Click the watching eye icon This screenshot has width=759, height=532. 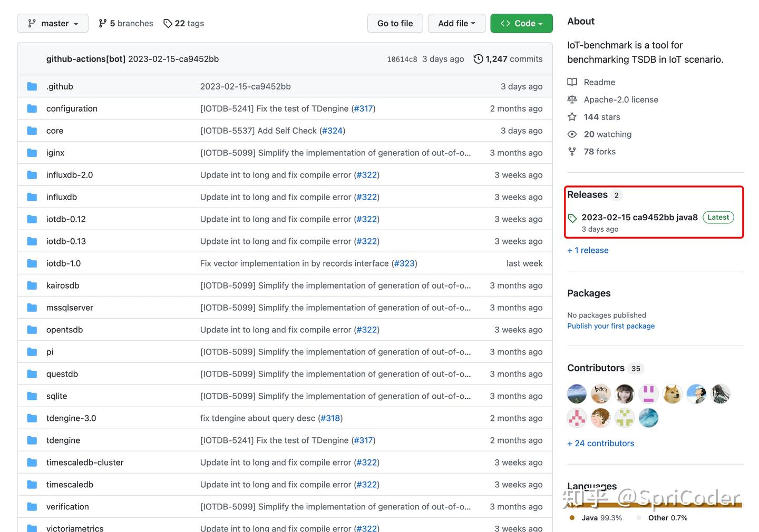pos(572,134)
